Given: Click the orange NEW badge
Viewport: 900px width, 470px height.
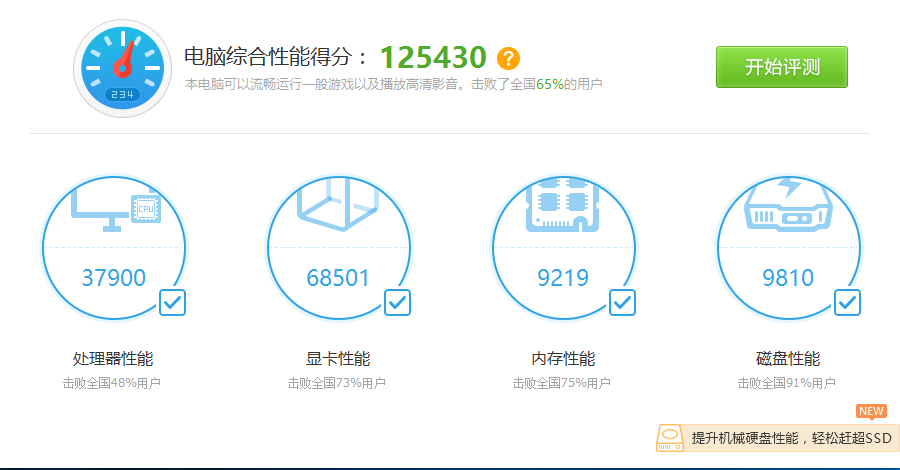Looking at the screenshot, I should pyautogui.click(x=871, y=411).
